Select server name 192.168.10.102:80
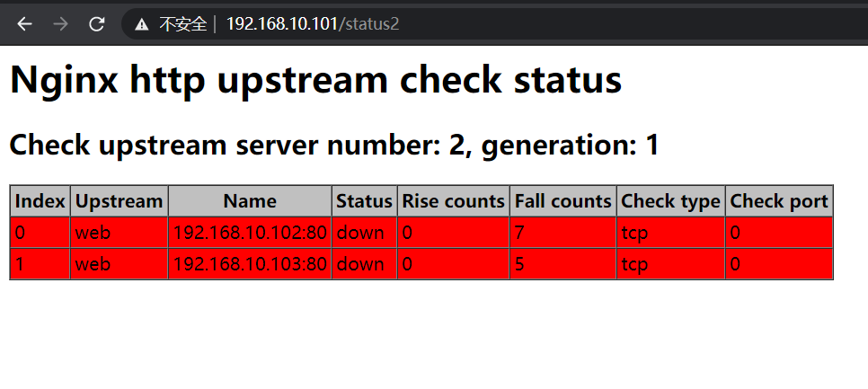The width and height of the screenshot is (868, 389). pyautogui.click(x=250, y=233)
